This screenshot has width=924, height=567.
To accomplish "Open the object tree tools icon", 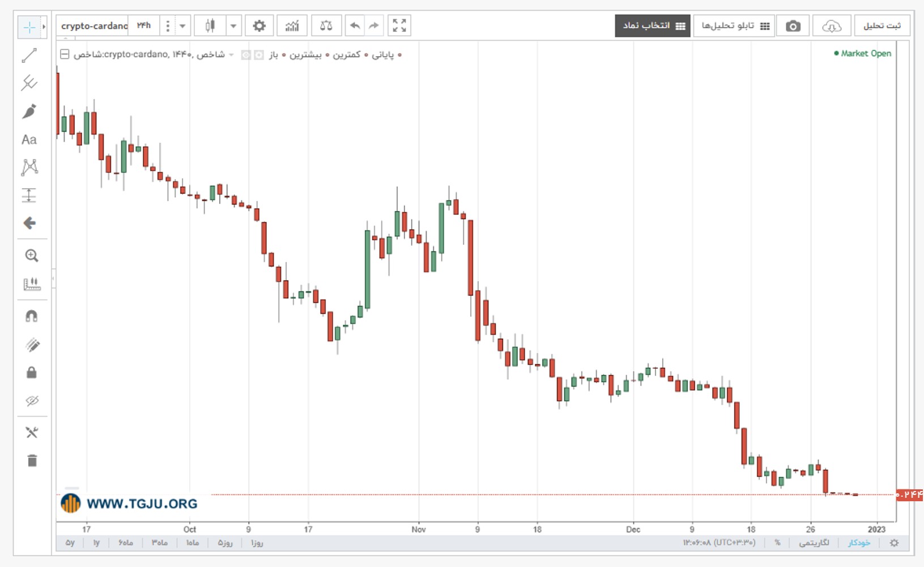I will point(32,433).
